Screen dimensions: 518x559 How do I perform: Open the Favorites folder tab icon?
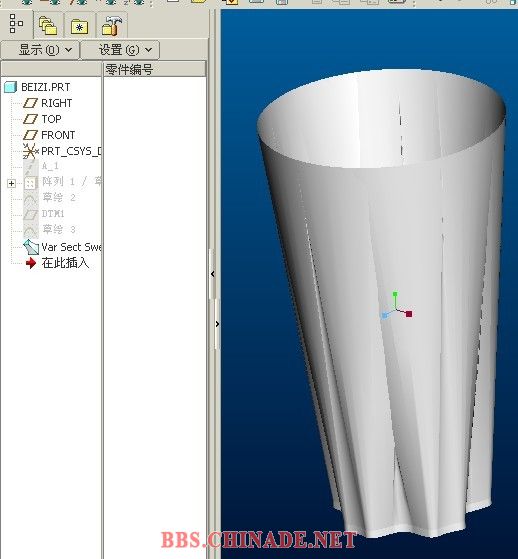[x=80, y=26]
